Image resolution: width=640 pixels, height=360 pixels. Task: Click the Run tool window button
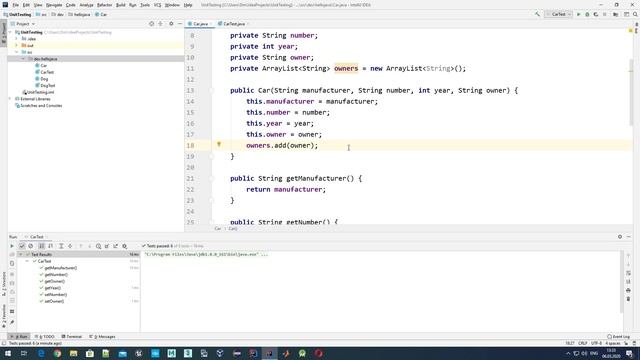[19, 337]
